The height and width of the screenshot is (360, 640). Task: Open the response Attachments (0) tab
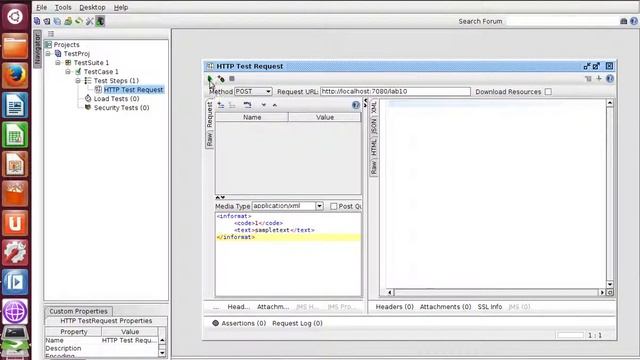(x=445, y=307)
